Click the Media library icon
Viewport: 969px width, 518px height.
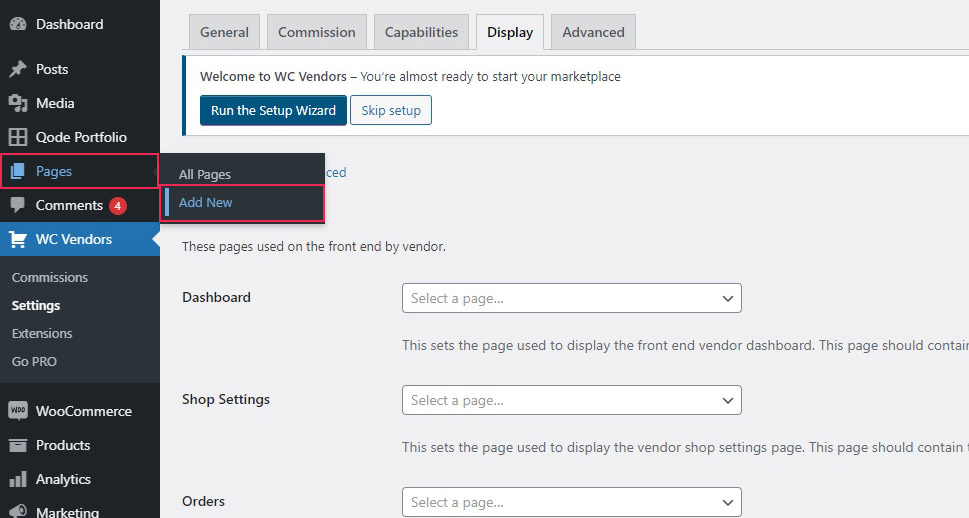tap(18, 103)
